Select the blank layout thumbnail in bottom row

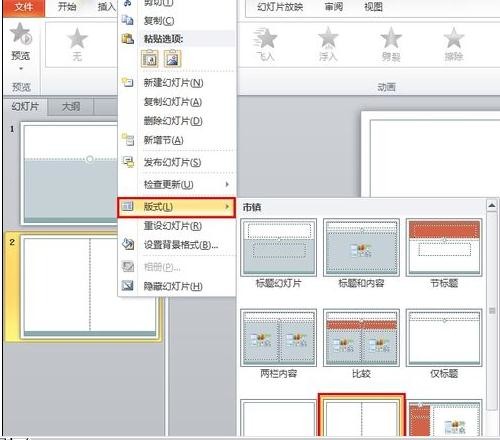click(x=278, y=418)
